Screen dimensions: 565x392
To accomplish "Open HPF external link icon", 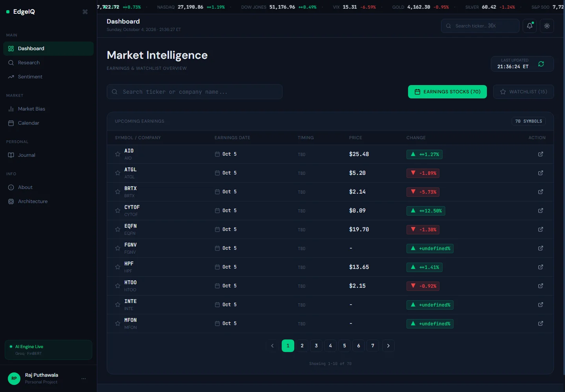I will (541, 267).
